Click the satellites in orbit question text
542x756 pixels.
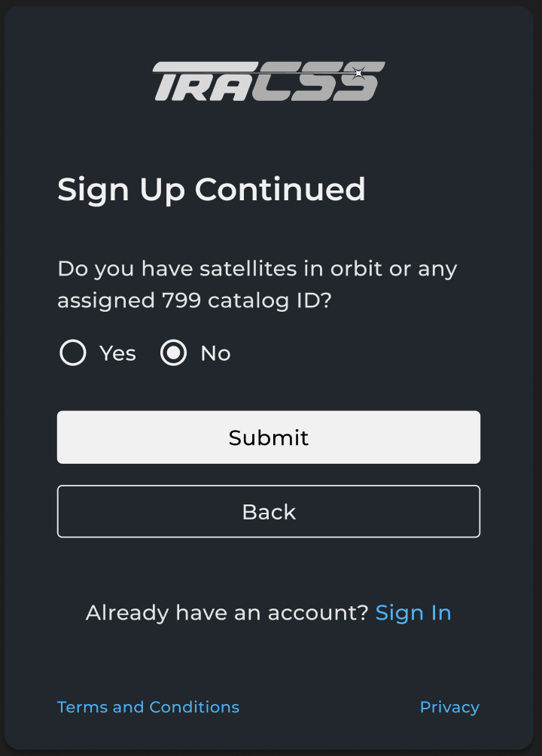(x=257, y=269)
